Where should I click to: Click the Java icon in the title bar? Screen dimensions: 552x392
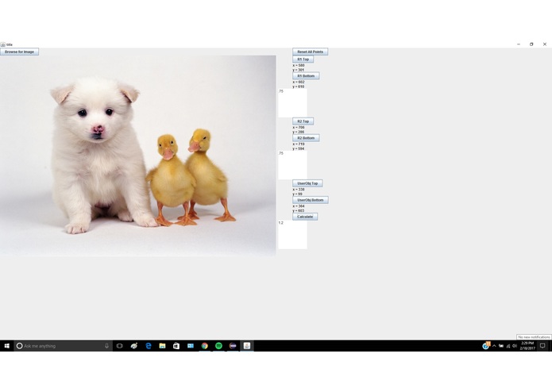(3, 44)
